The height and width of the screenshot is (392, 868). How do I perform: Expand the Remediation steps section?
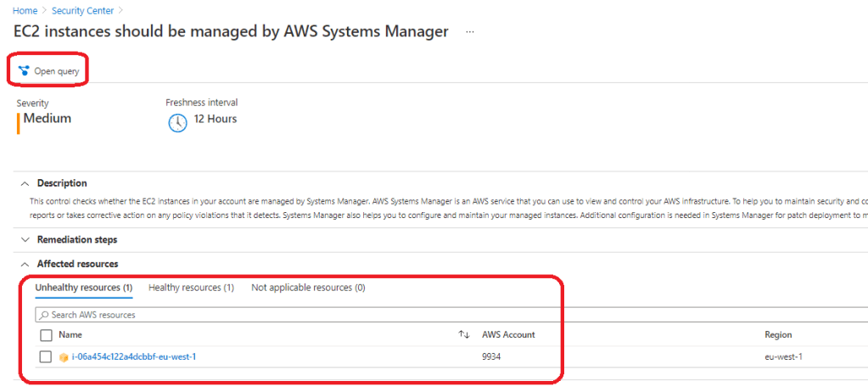tap(24, 240)
